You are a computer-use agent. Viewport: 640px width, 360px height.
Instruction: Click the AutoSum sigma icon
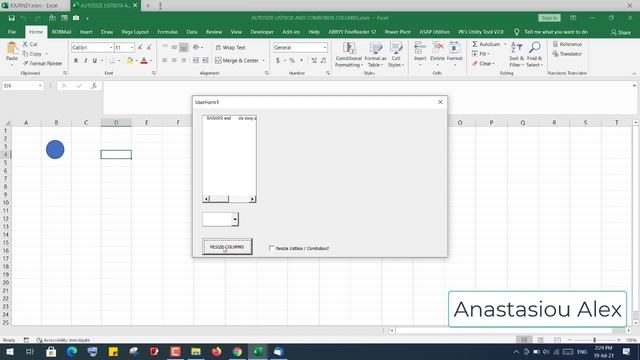[475, 44]
